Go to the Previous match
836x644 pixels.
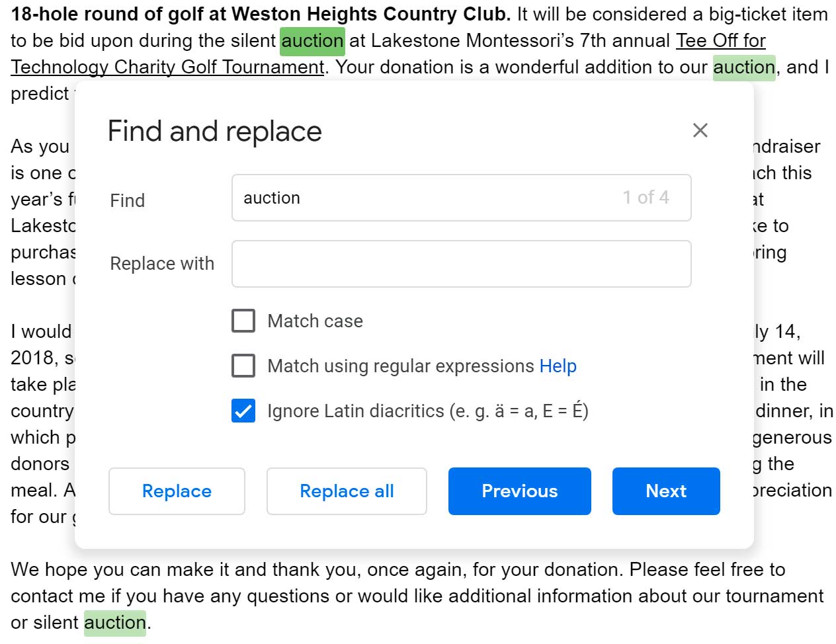point(519,491)
